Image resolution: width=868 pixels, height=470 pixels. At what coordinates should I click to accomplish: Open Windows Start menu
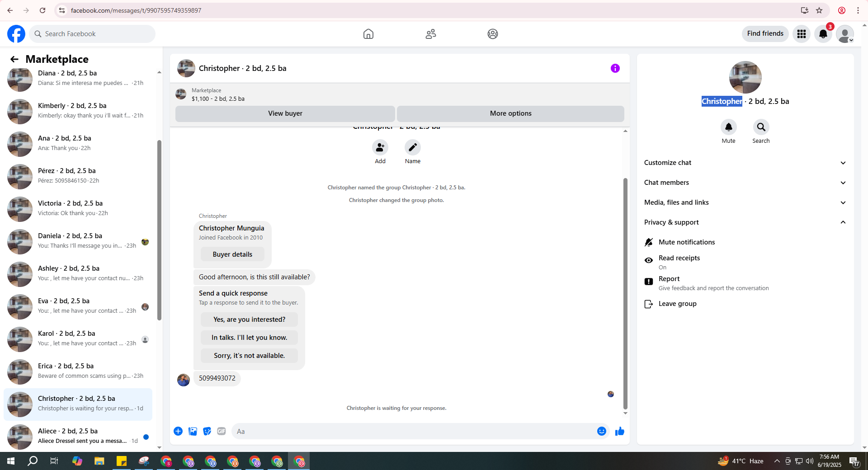coord(11,461)
